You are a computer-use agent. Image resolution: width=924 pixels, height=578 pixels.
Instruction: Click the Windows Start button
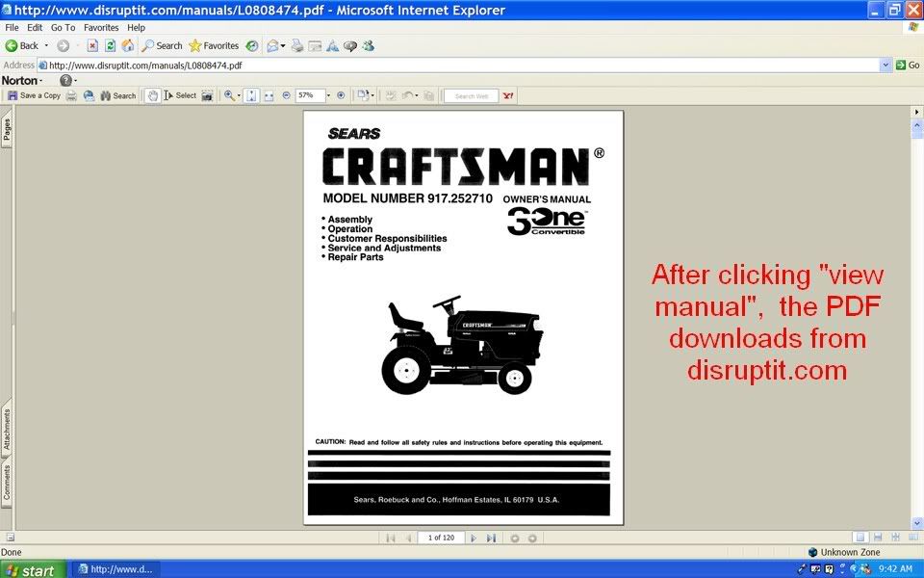tap(33, 569)
